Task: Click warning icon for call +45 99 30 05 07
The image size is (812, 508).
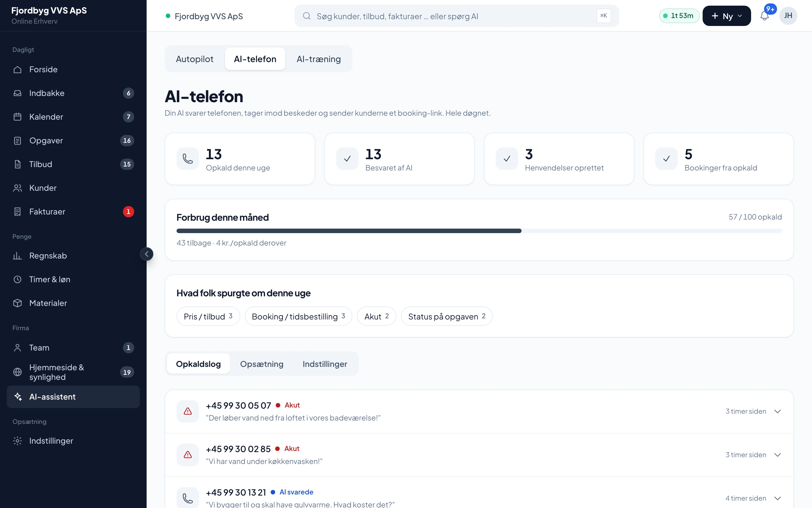Action: click(x=187, y=411)
